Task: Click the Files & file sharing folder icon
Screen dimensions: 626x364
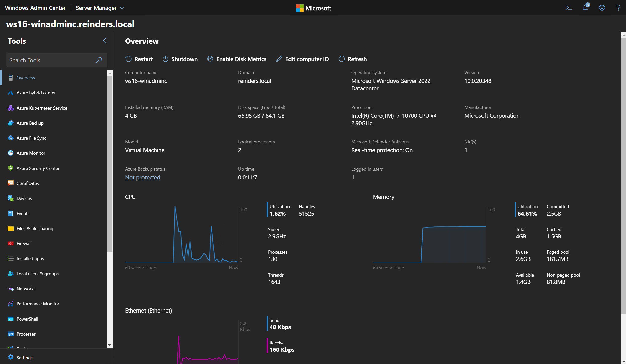Action: pyautogui.click(x=10, y=228)
